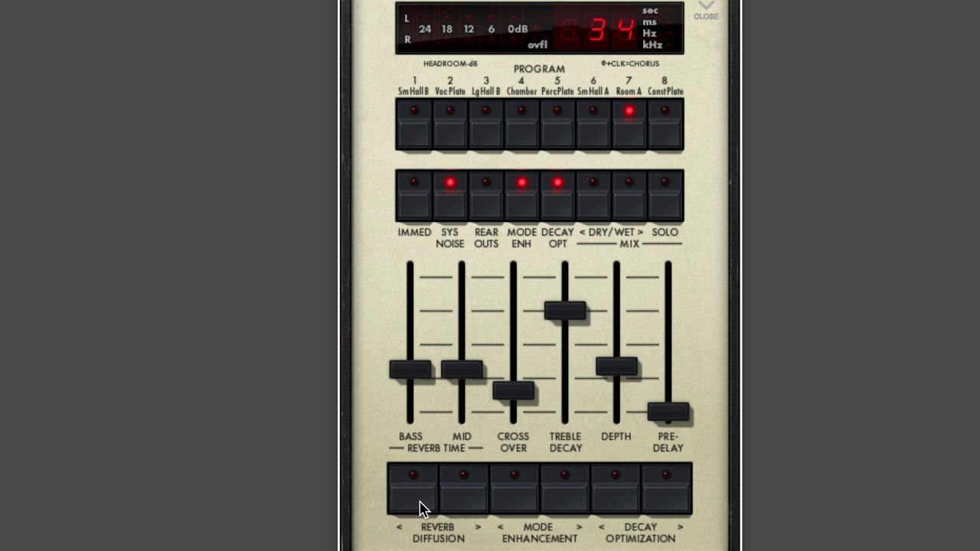The width and height of the screenshot is (980, 551).
Task: Select program 1 Sm Hall B
Action: (x=414, y=124)
